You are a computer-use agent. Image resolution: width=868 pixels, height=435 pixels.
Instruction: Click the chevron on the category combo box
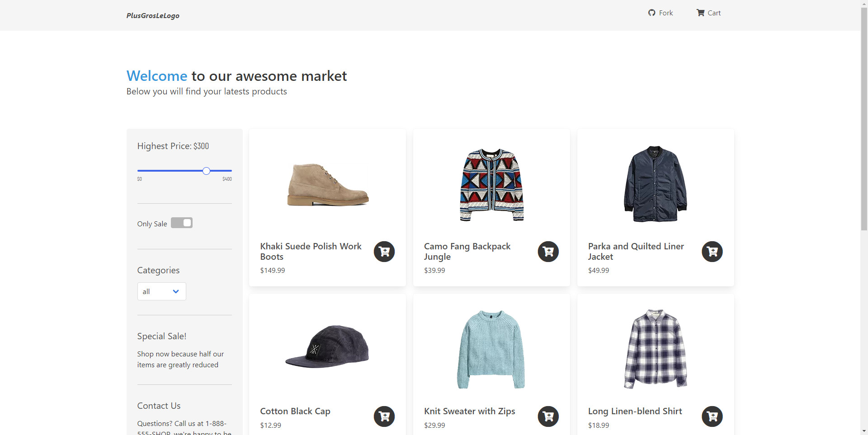175,291
